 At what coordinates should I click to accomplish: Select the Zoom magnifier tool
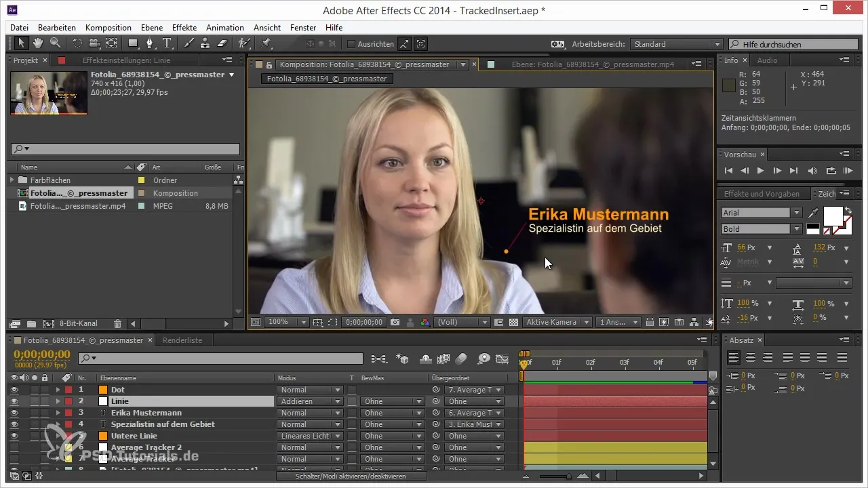[55, 43]
